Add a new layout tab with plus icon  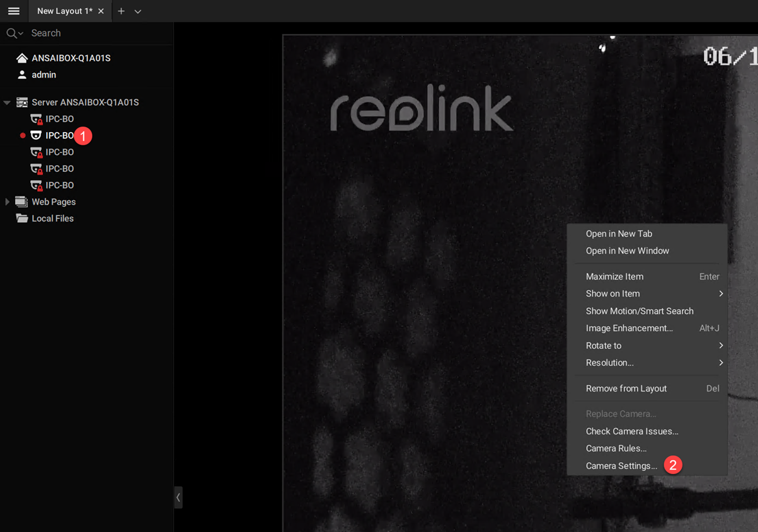pyautogui.click(x=121, y=11)
